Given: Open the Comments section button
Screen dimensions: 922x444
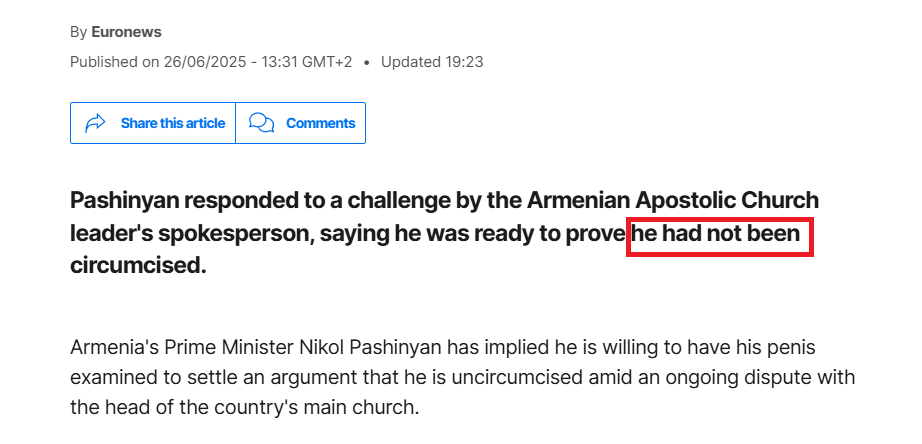Looking at the screenshot, I should point(300,123).
